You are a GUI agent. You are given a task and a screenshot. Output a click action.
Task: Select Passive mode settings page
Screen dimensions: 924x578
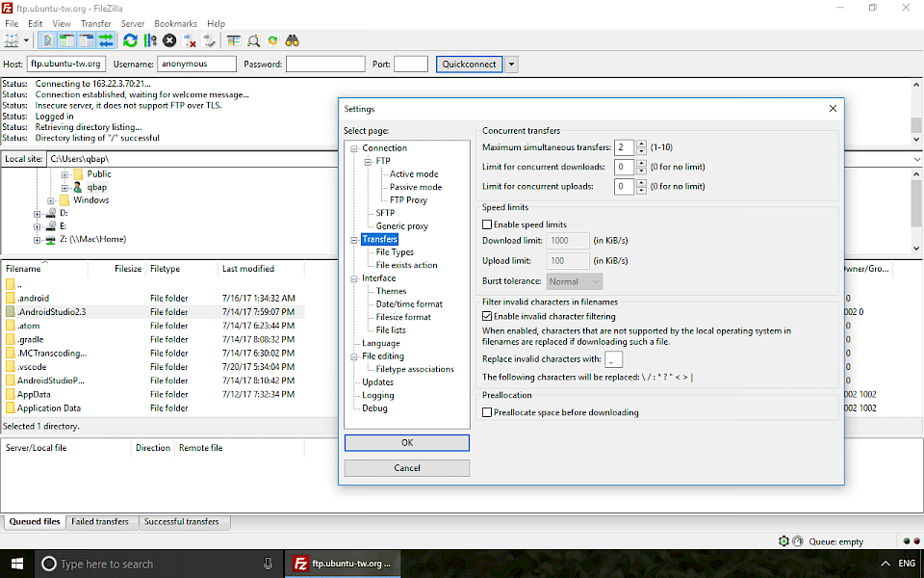(416, 187)
